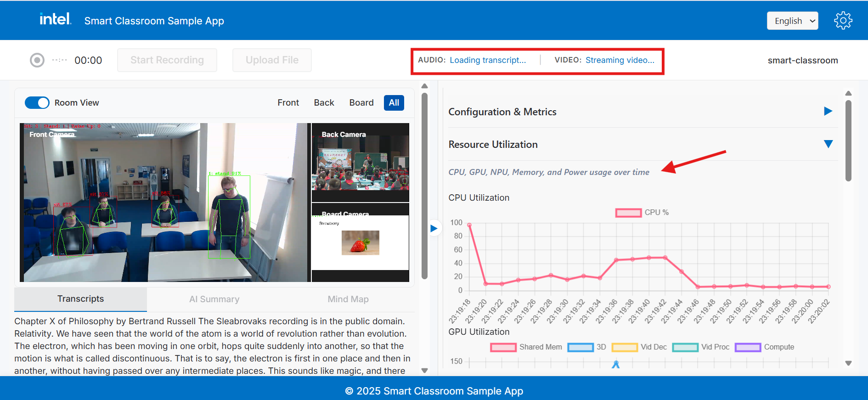Toggle the Room View switch
This screenshot has height=400, width=868.
pos(37,103)
